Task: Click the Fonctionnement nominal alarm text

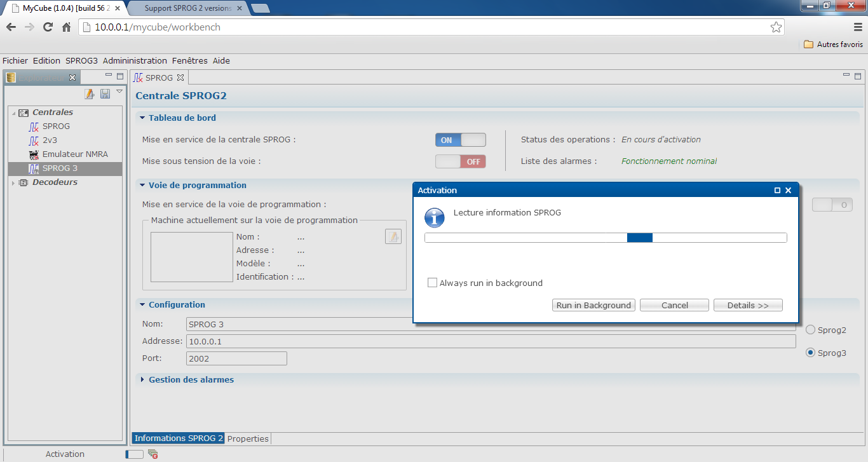Action: click(x=669, y=161)
